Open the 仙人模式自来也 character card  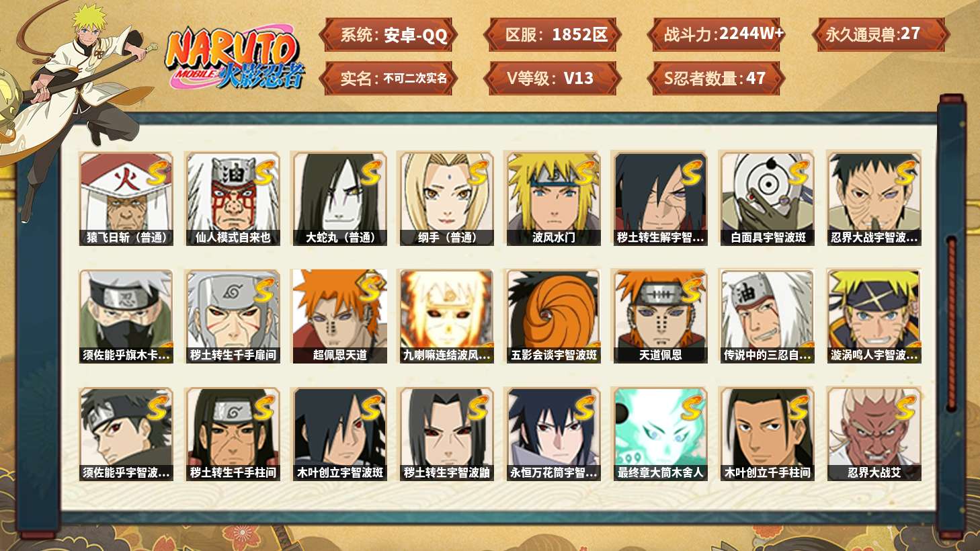233,199
